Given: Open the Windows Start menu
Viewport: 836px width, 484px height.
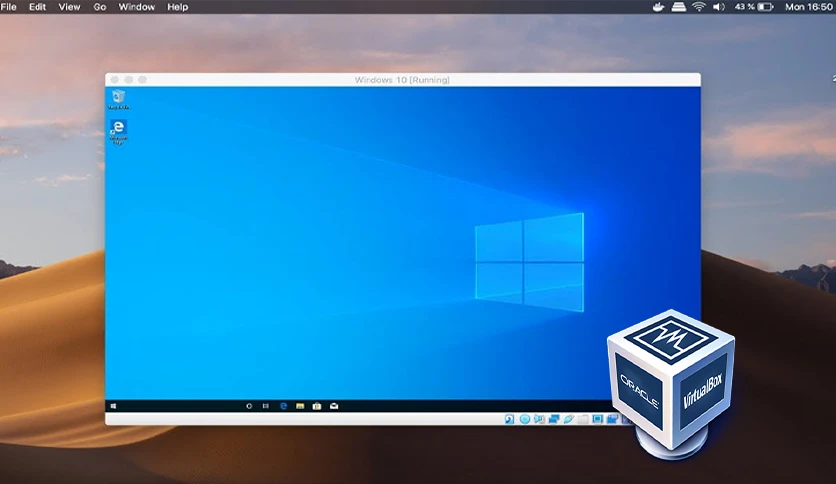Looking at the screenshot, I should click(113, 406).
